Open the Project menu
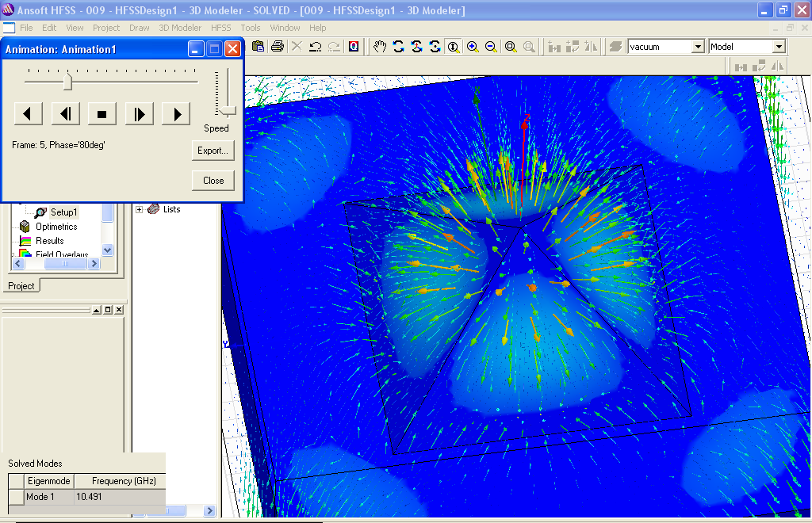The width and height of the screenshot is (812, 523). [106, 28]
